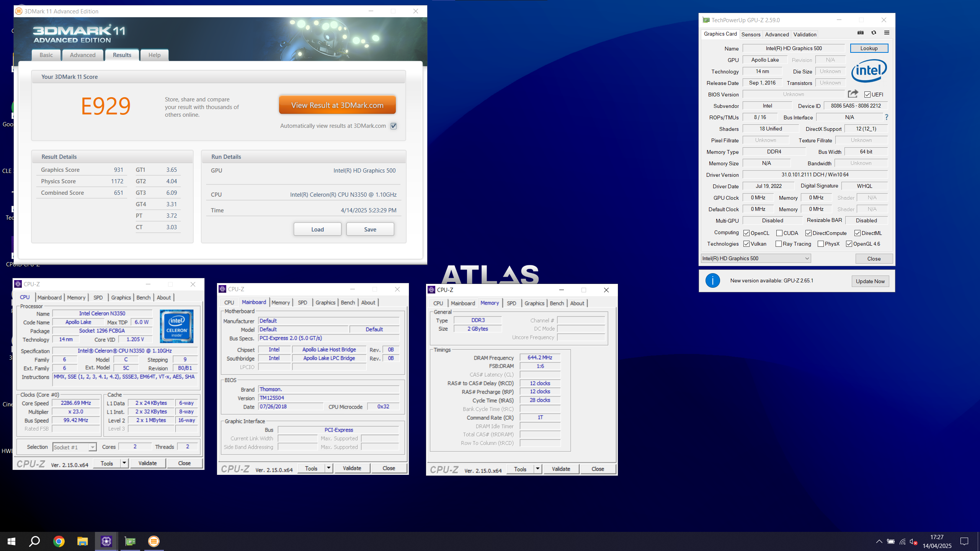Click the BIOS export share icon in GPU-Z

853,94
